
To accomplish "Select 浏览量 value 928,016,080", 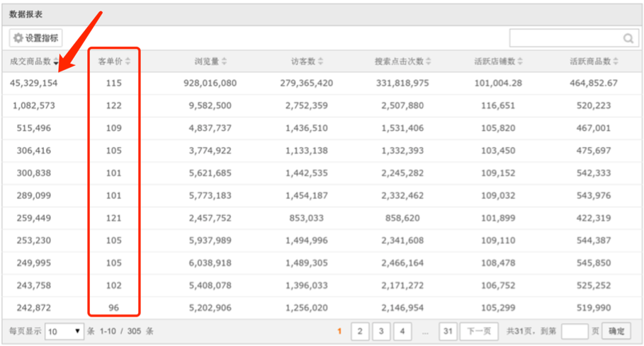I will tap(210, 83).
